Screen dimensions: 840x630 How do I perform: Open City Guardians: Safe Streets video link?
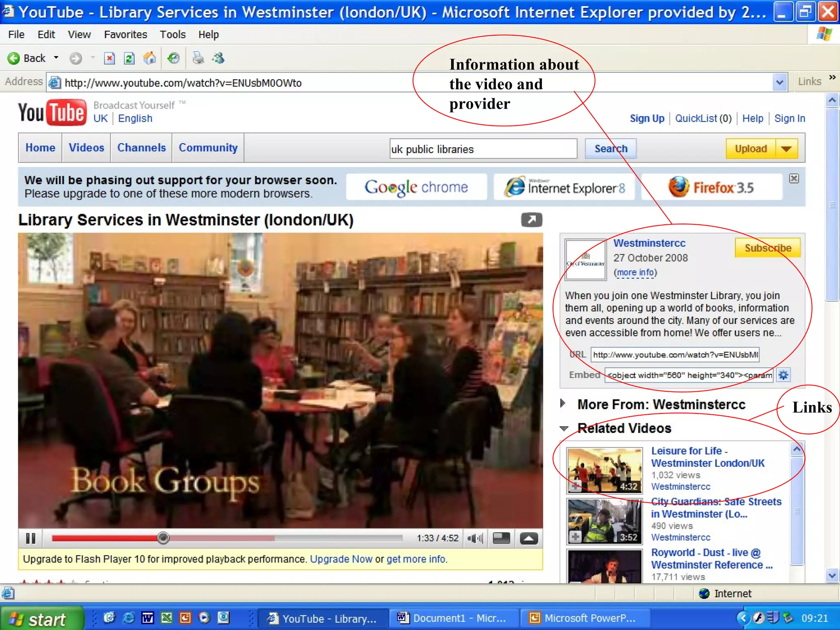[716, 508]
